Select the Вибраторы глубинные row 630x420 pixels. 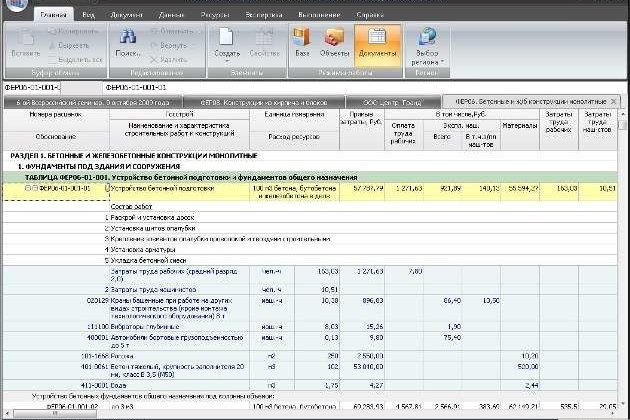pyautogui.click(x=311, y=327)
